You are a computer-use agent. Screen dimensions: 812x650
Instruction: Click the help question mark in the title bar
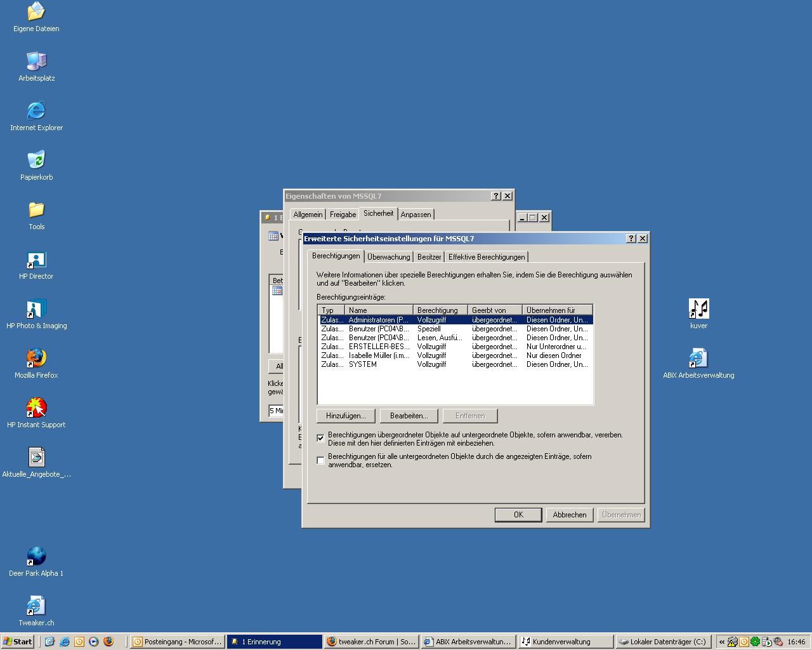[631, 239]
